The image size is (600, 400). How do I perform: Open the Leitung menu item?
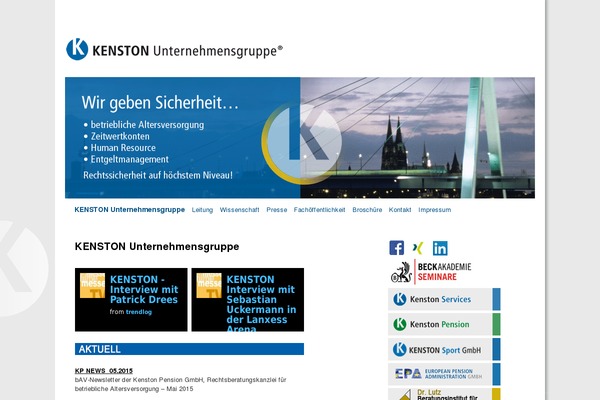202,210
